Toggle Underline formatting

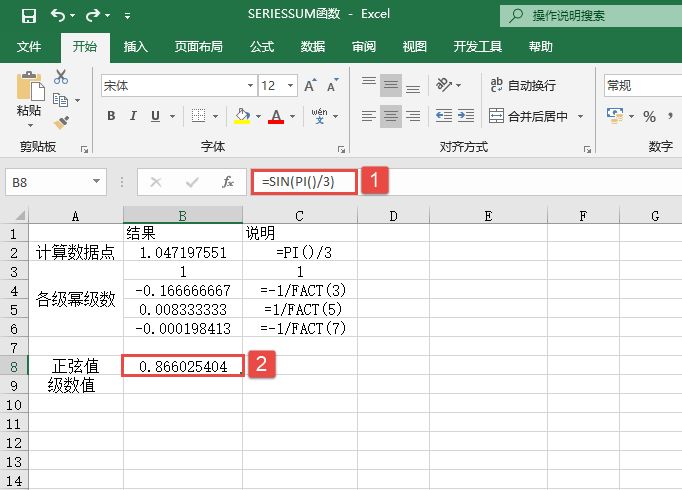click(x=155, y=116)
